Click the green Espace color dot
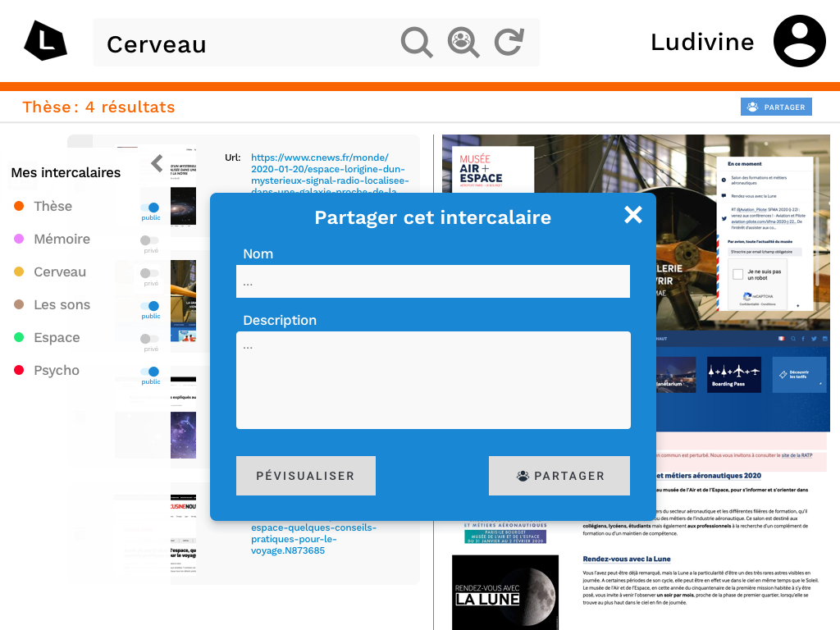This screenshot has height=630, width=840. click(19, 337)
